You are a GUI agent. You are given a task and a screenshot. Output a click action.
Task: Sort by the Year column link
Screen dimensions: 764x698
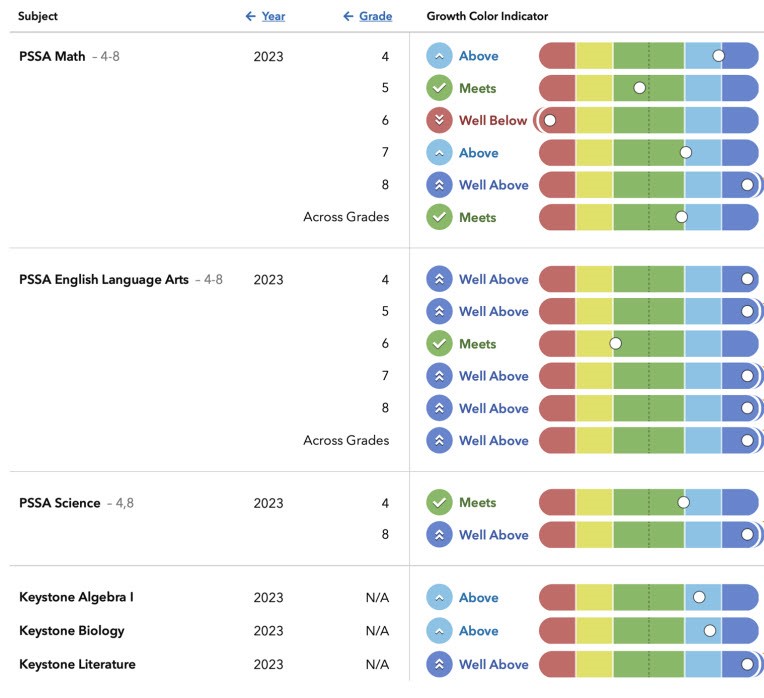(273, 16)
